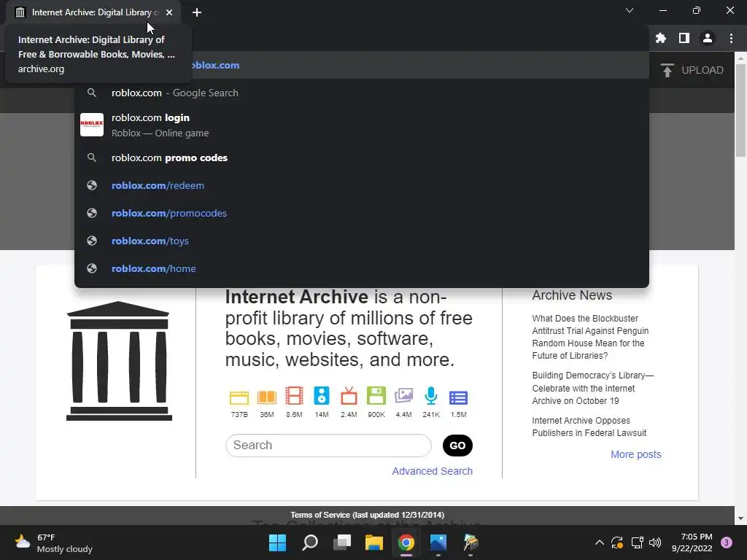Expand the system tray hidden icons chevron

coord(600,542)
